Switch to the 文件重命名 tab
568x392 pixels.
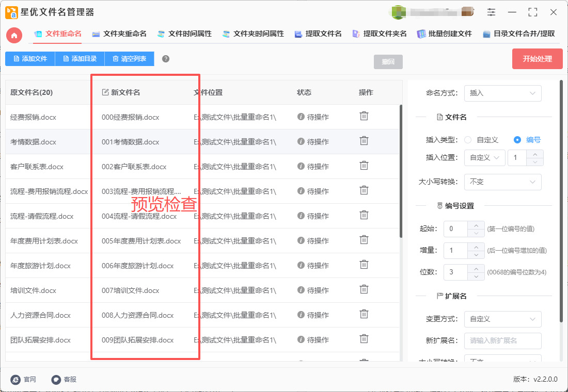58,34
